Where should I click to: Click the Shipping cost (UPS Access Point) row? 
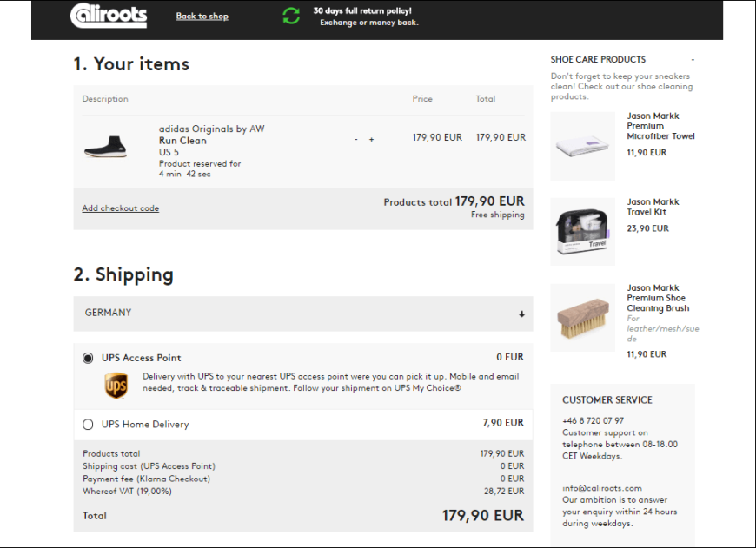click(x=303, y=466)
